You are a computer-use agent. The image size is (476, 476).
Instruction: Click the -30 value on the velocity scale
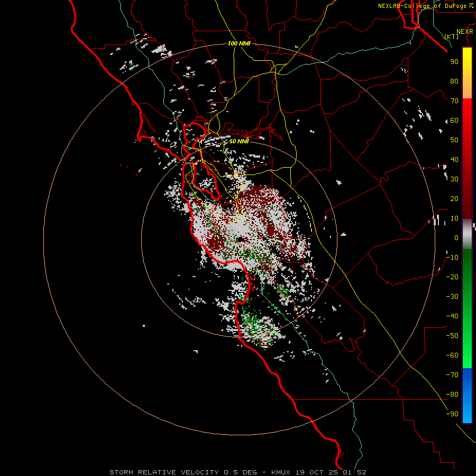tap(452, 297)
